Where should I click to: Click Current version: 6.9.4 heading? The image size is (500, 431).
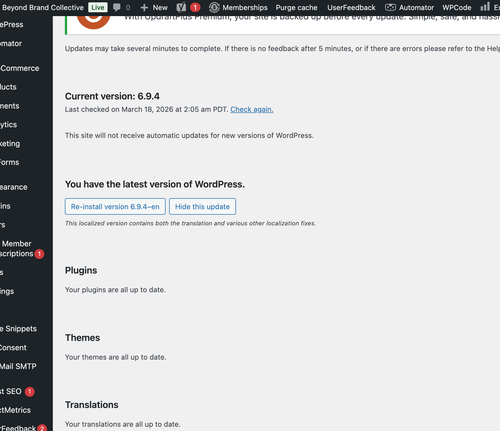[x=112, y=96]
